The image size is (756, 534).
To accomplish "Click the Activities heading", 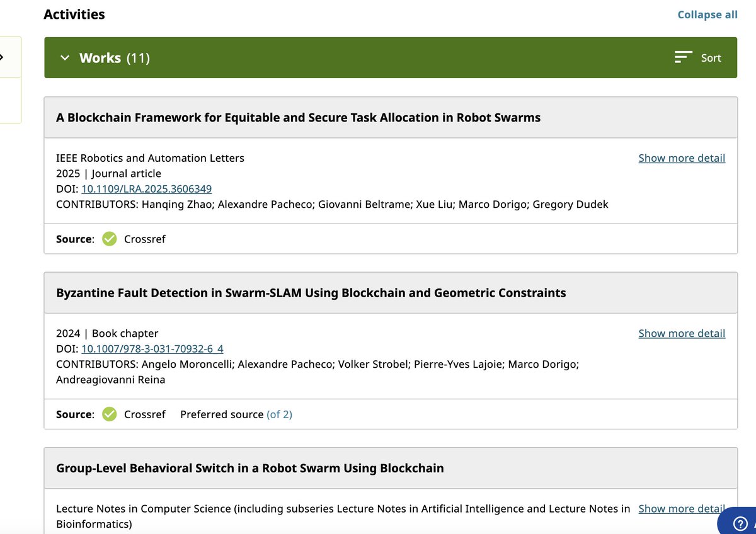I will click(x=74, y=14).
